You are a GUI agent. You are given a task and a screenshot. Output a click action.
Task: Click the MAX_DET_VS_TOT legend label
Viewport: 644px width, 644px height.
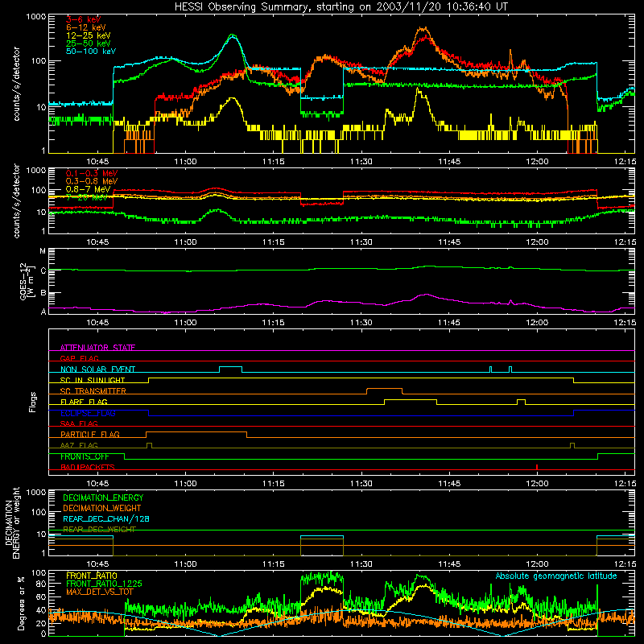pos(100,592)
